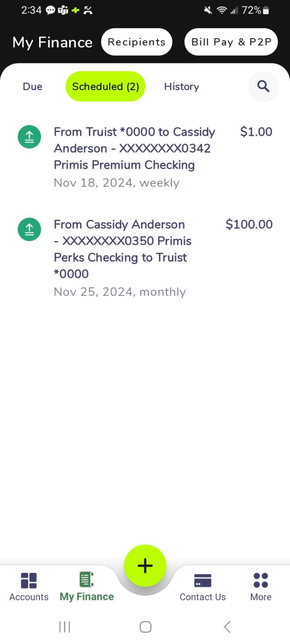
Task: Open Android recent apps button
Action: (65, 627)
